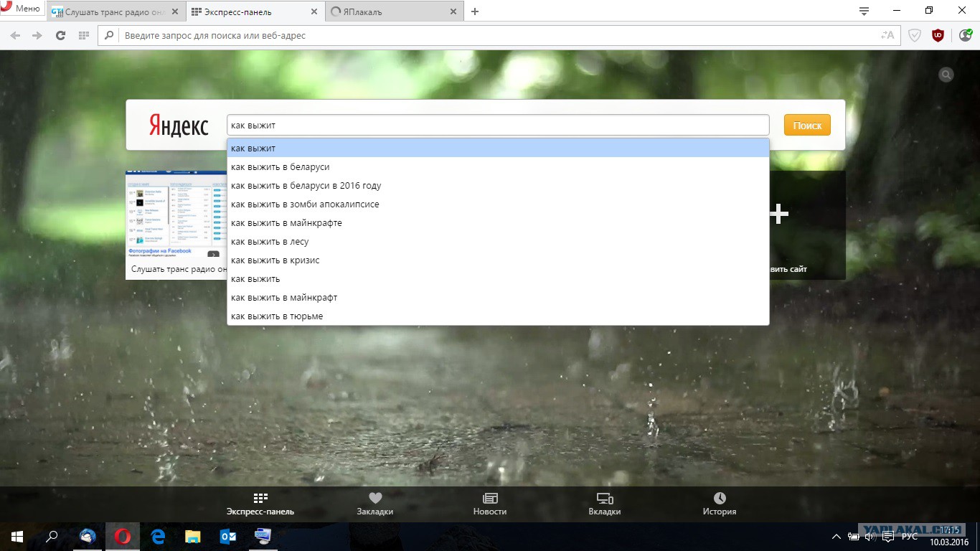Screen dimensions: 980x551
Task: Choose 'как выжить в зомби апокалипсисе'
Action: 498,204
